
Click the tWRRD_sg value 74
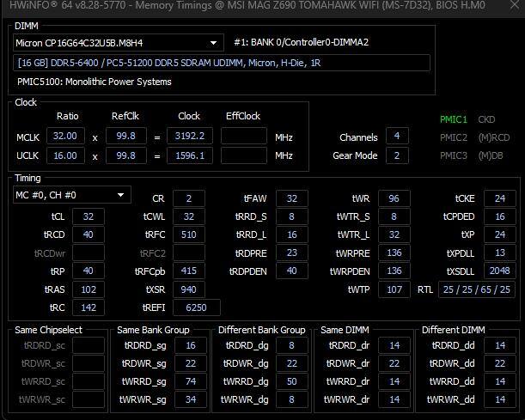(x=189, y=381)
